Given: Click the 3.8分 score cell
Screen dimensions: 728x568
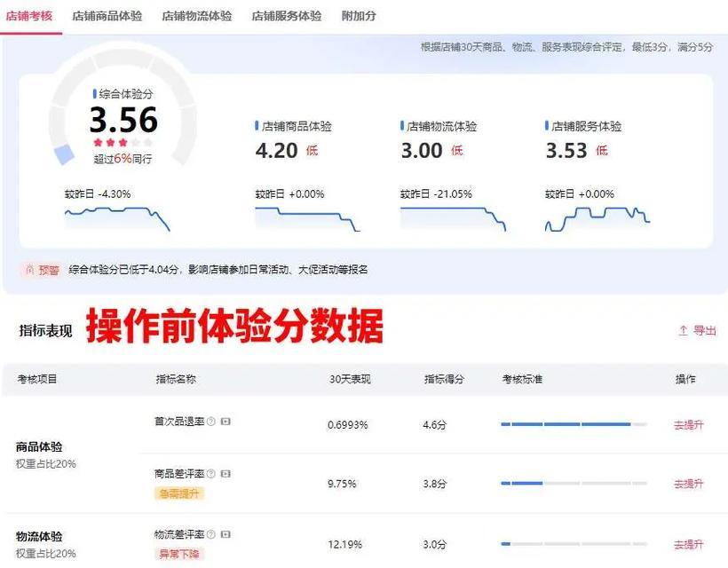Looking at the screenshot, I should pos(434,484).
